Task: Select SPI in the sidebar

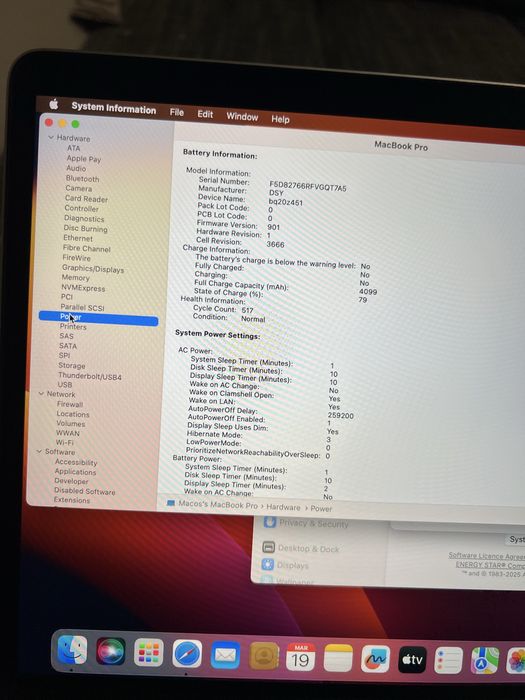Action: [x=64, y=355]
